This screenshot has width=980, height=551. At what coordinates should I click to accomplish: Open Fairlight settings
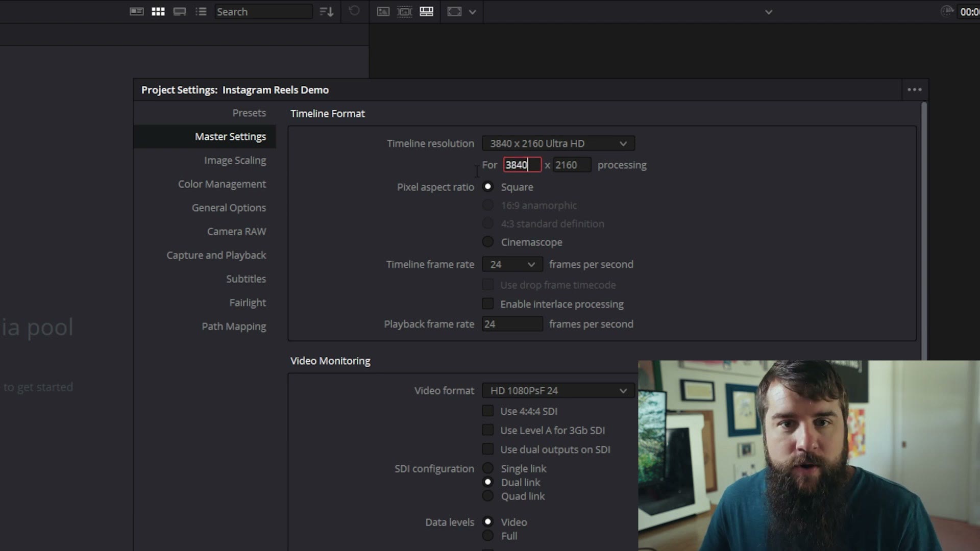click(248, 303)
